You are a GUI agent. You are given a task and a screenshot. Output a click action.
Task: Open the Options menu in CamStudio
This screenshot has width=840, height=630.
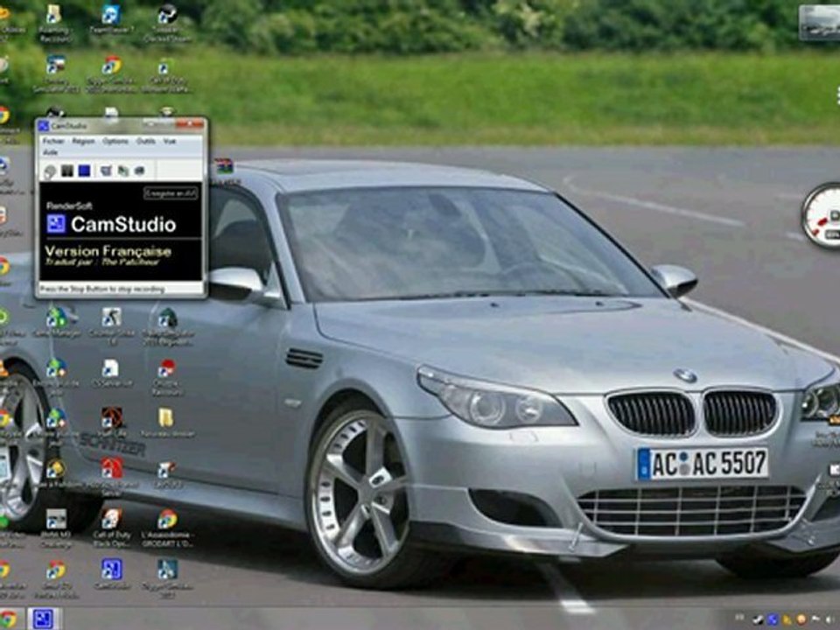tap(115, 141)
